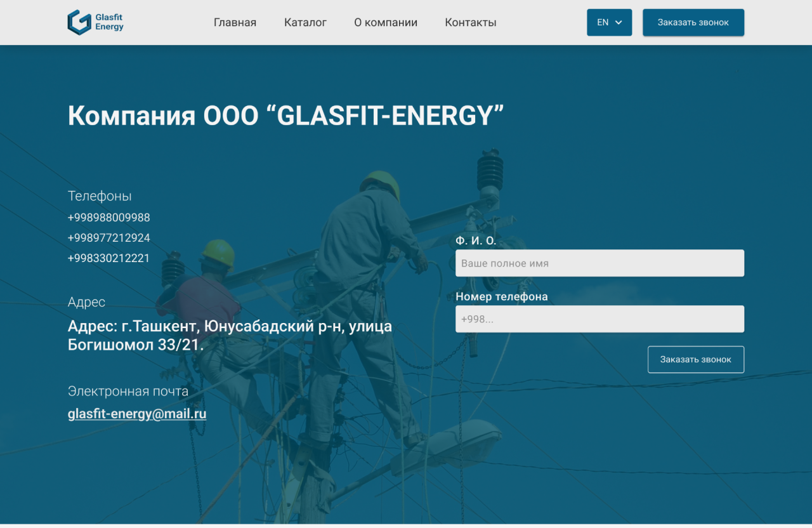Click the Ташкент Богишомол 33/21 address text
The width and height of the screenshot is (812, 528).
230,336
